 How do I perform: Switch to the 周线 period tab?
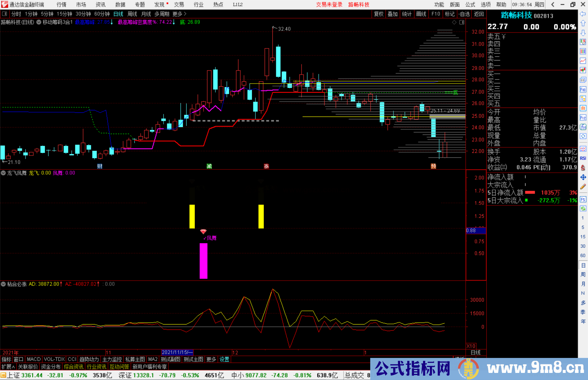132,14
